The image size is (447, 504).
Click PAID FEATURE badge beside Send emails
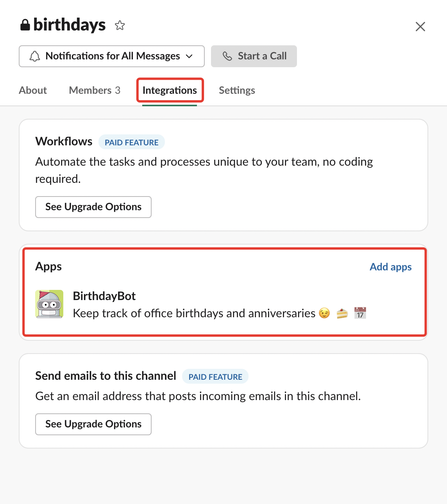pos(215,377)
